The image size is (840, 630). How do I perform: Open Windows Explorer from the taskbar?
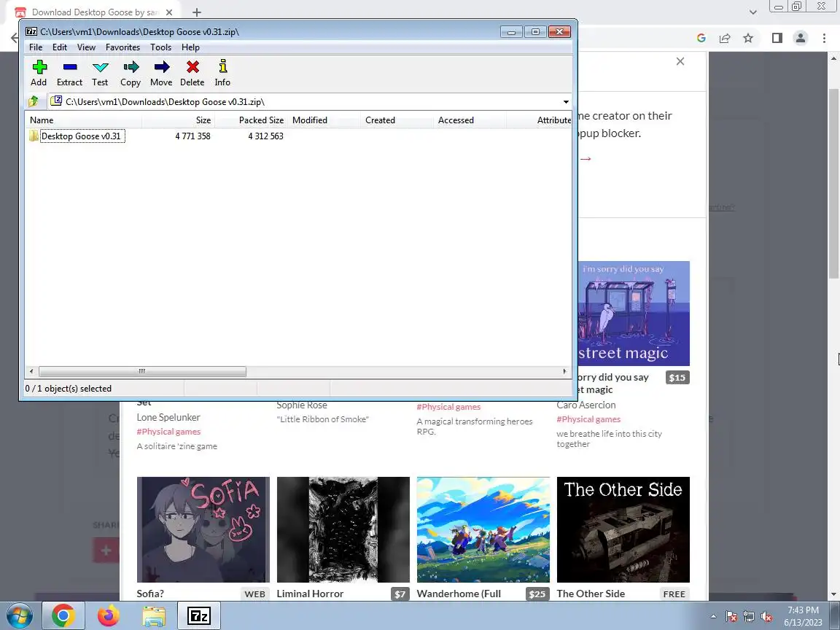tap(154, 615)
